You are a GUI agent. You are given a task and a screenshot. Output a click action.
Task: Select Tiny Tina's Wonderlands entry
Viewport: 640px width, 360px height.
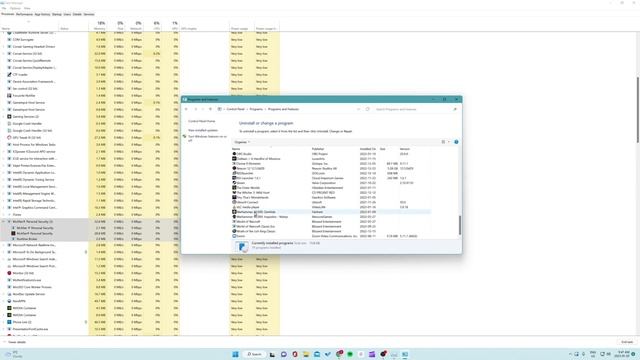point(331,198)
